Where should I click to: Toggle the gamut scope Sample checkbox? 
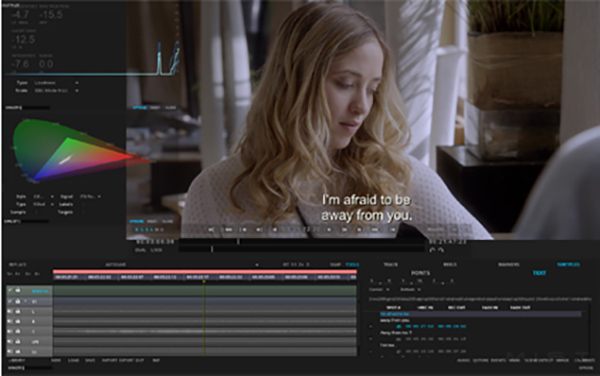point(37,212)
